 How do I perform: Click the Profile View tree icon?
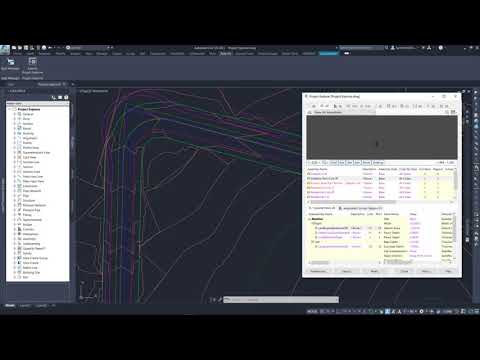[19, 148]
